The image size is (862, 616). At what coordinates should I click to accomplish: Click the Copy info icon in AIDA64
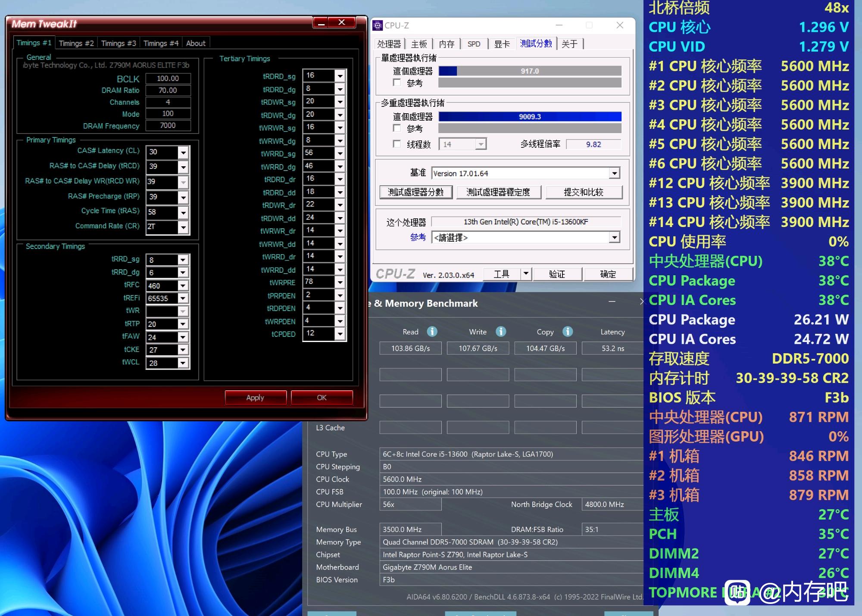pyautogui.click(x=568, y=331)
